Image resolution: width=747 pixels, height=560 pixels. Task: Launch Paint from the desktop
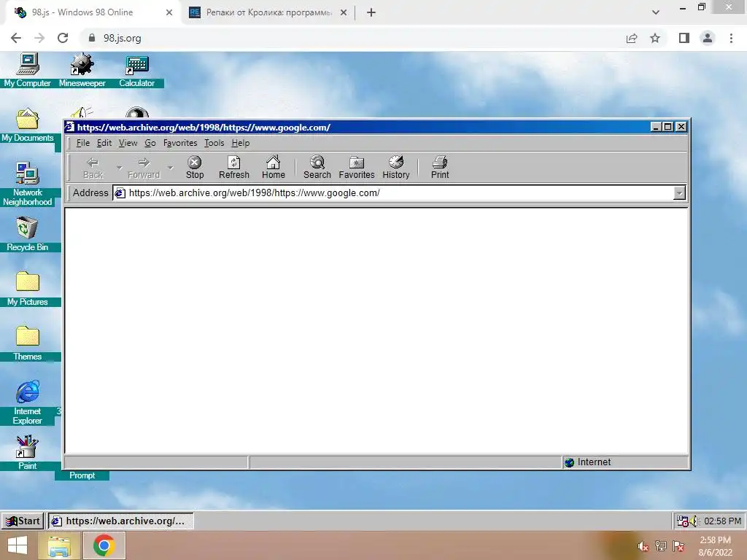[x=27, y=452]
